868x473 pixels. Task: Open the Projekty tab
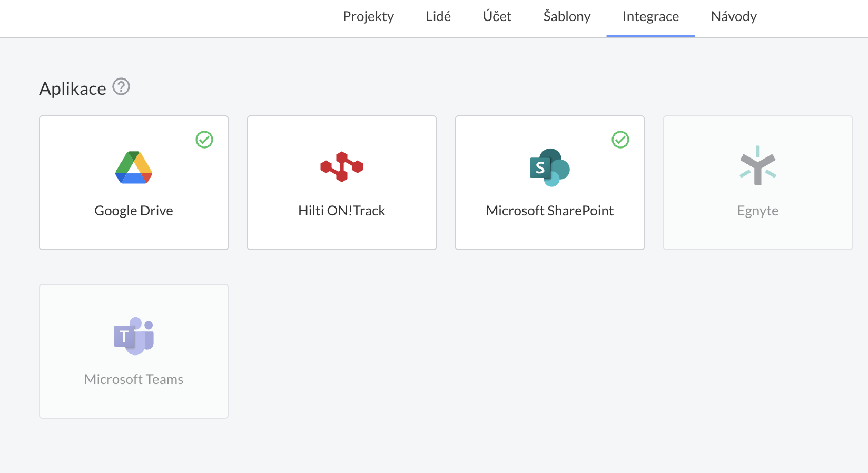(x=368, y=17)
